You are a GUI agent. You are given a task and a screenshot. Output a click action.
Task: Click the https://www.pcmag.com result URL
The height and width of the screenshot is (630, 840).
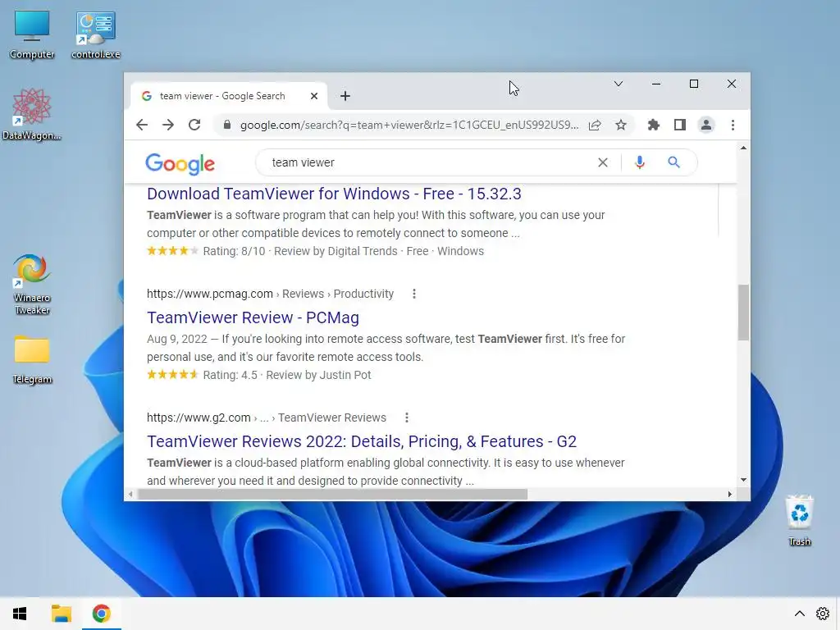pyautogui.click(x=210, y=294)
